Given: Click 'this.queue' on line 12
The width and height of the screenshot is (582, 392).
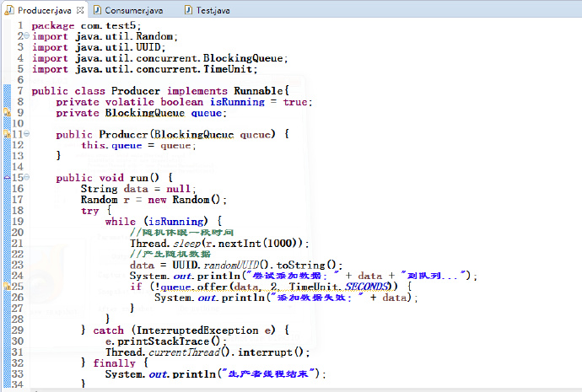Looking at the screenshot, I should tap(111, 145).
